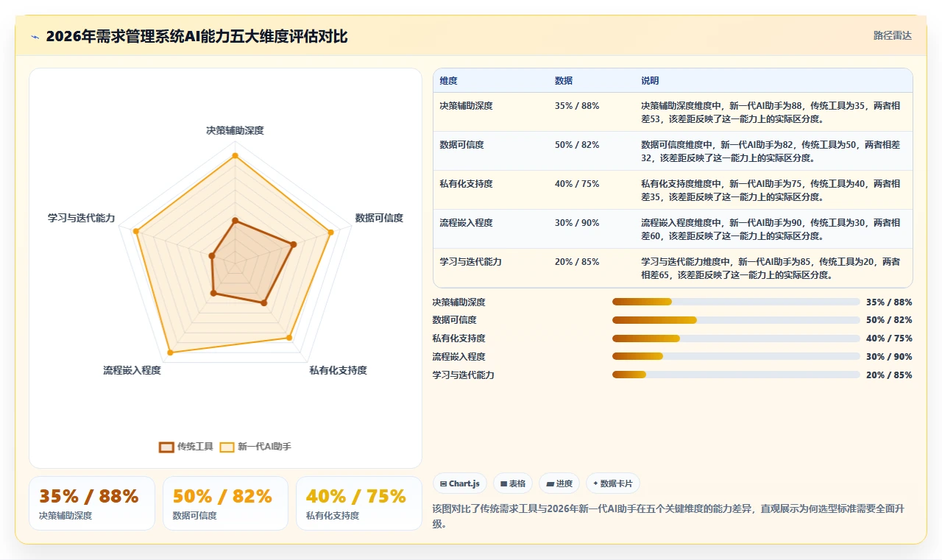The height and width of the screenshot is (560, 942).
Task: Click the Chart.js tag
Action: (460, 483)
